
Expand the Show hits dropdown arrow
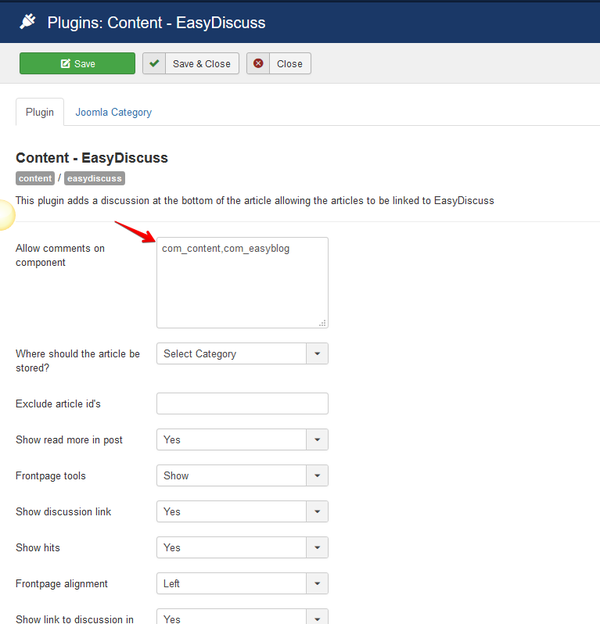pos(317,547)
